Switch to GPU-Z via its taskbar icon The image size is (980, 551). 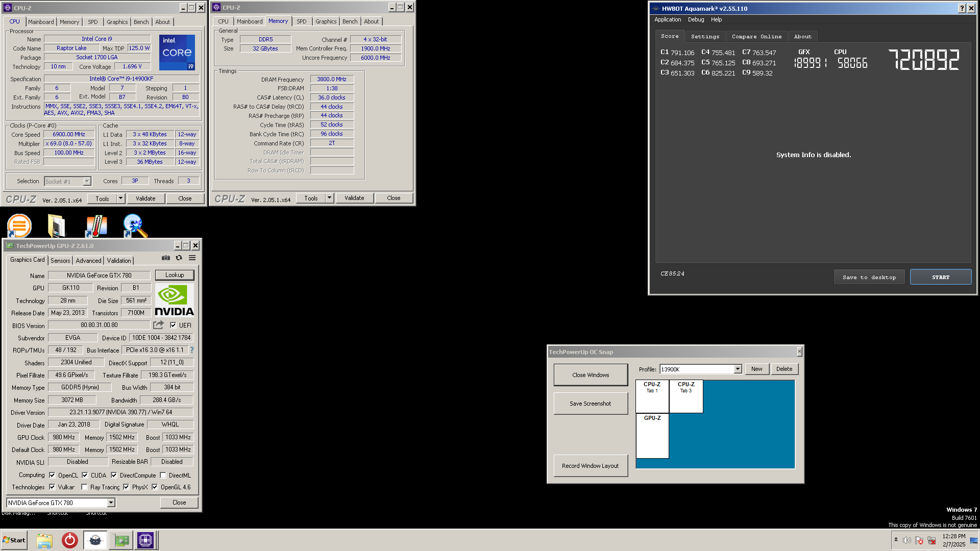(121, 540)
